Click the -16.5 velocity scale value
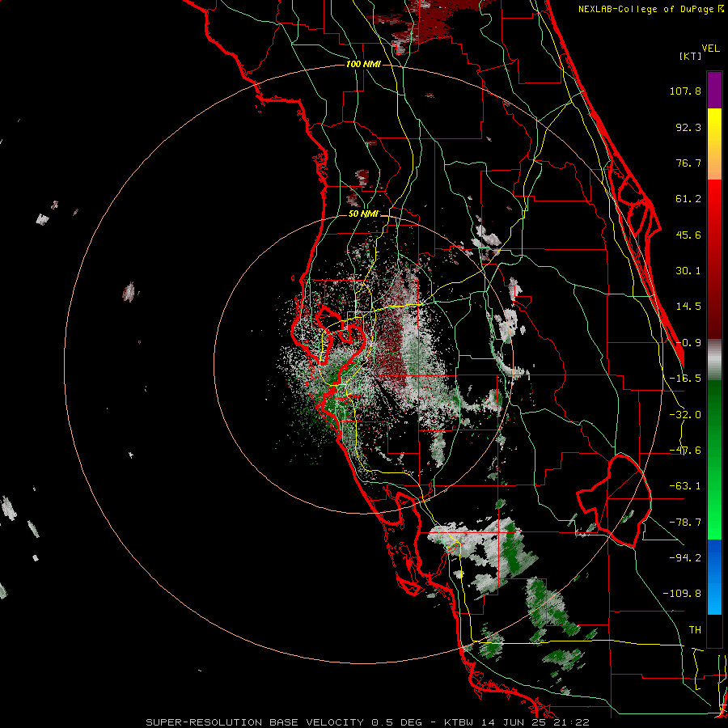The width and height of the screenshot is (728, 728). (685, 379)
